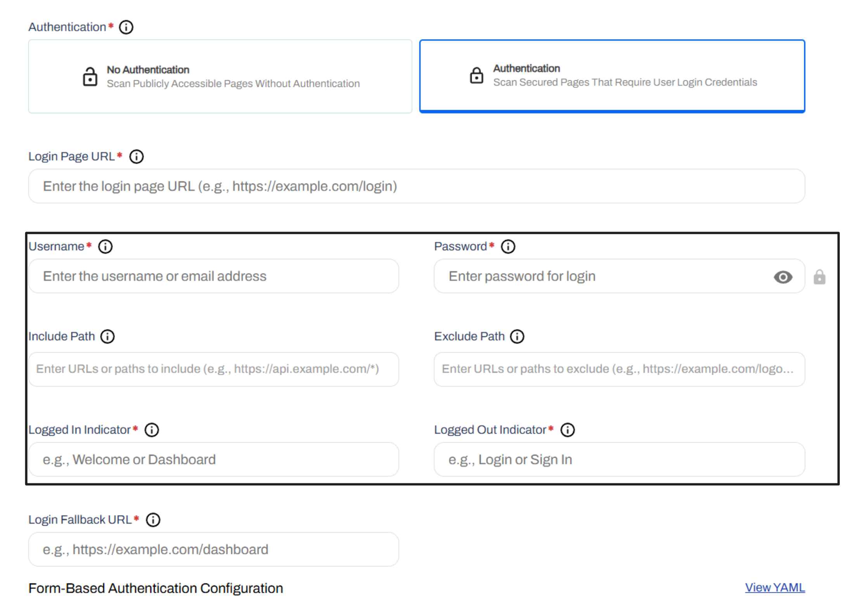The width and height of the screenshot is (850, 616).
Task: Click info icon next to Exclude Path
Action: (x=517, y=337)
